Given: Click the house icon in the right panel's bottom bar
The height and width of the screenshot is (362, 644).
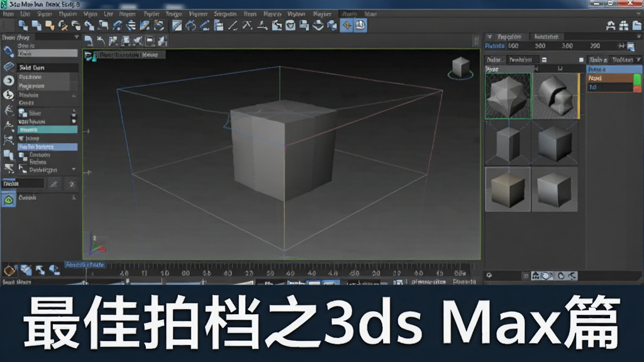Looking at the screenshot, I should 536,276.
